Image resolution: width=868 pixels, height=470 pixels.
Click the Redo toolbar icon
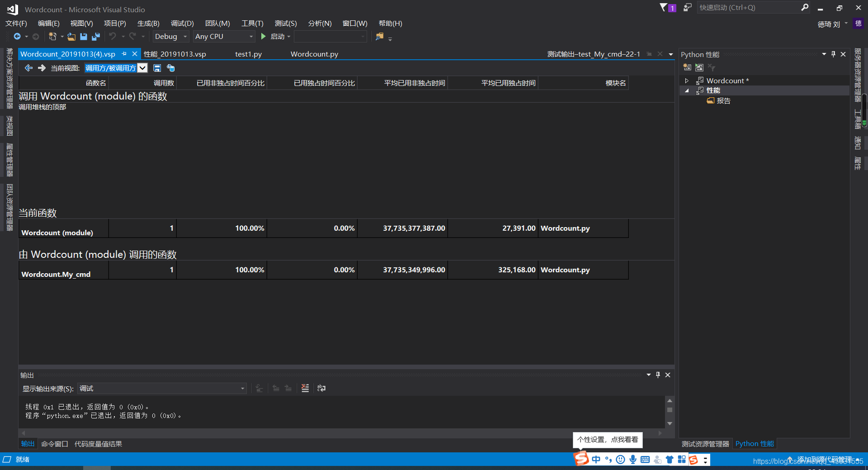click(132, 36)
